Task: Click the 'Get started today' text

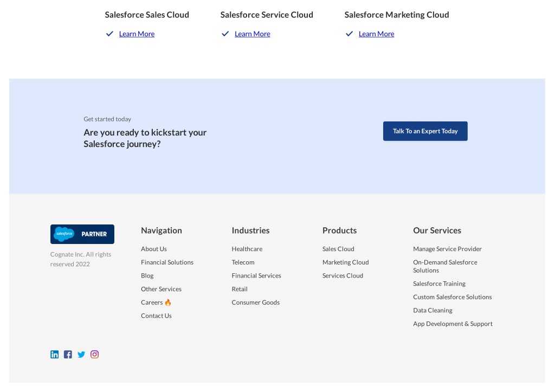Action: pos(107,119)
